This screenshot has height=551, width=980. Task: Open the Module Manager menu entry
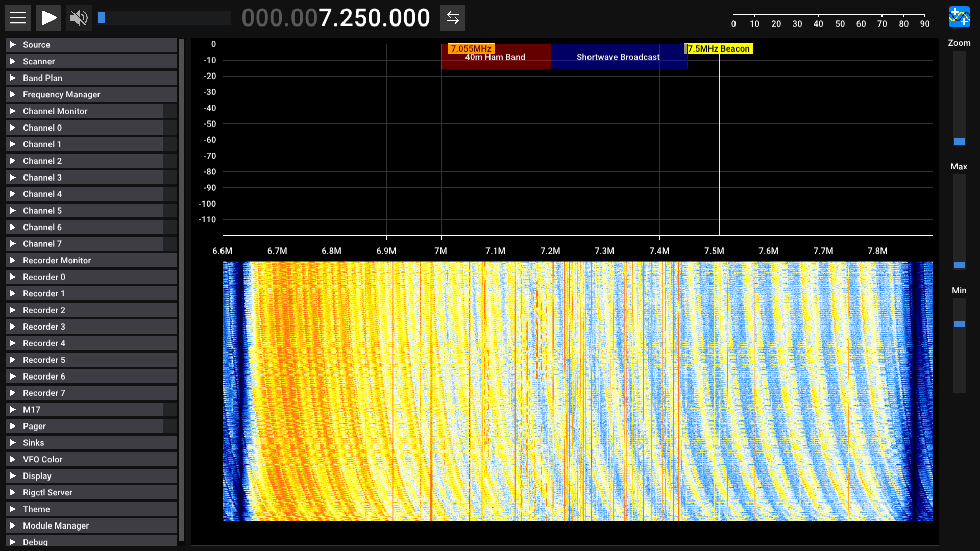point(56,525)
